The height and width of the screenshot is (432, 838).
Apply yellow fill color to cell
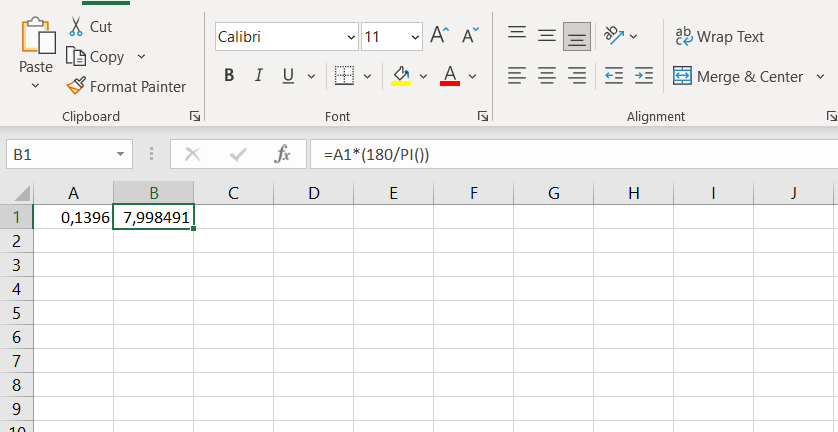[401, 76]
